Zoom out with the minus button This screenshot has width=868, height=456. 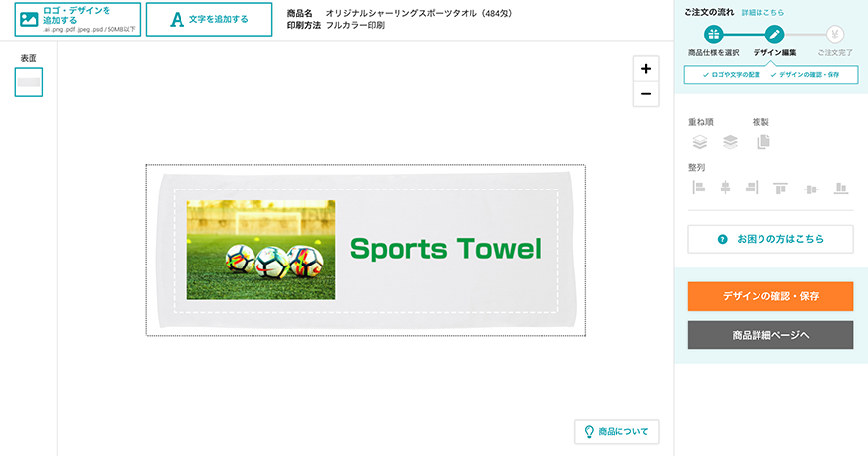[x=646, y=94]
